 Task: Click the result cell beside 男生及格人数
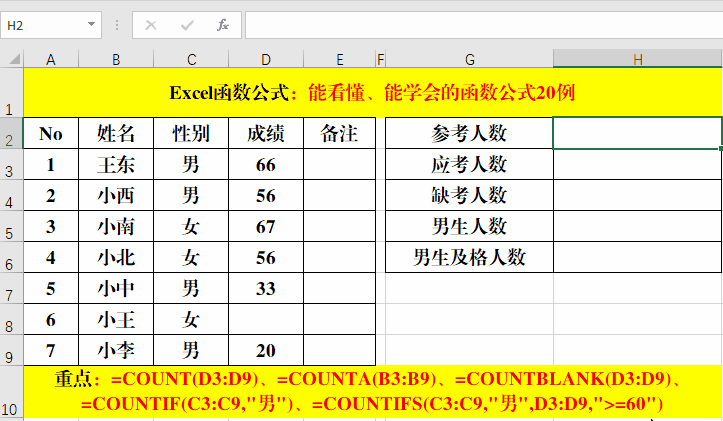[638, 257]
